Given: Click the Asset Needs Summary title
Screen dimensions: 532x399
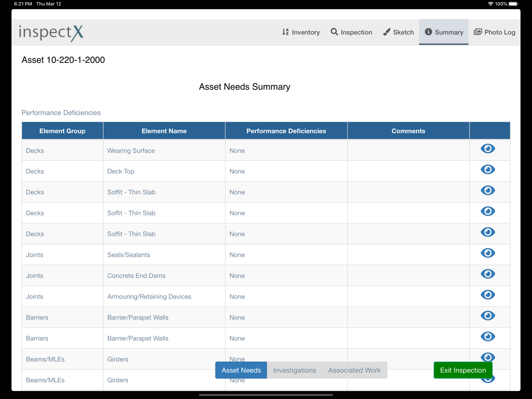Looking at the screenshot, I should 244,87.
